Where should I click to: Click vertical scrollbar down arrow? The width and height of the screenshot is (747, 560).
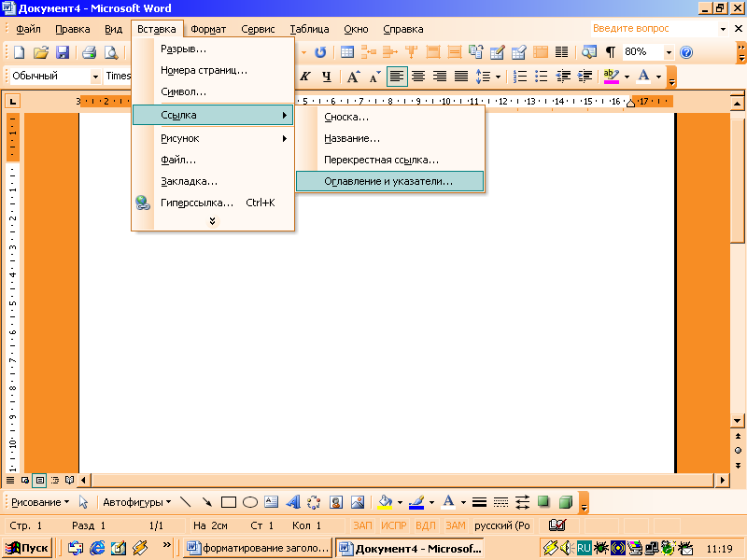pos(738,421)
